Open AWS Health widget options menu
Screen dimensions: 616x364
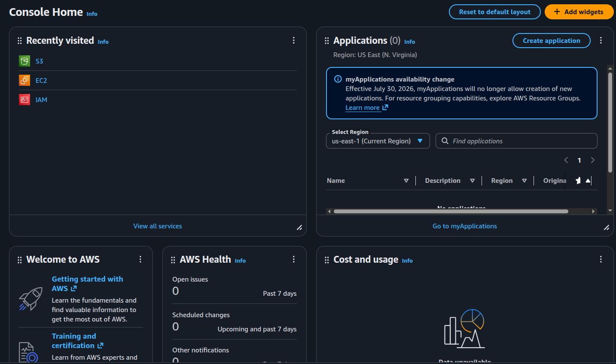(x=294, y=259)
